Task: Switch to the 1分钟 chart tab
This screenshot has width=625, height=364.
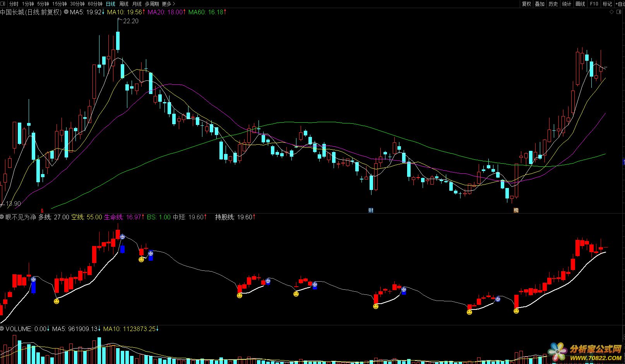Action: (28, 4)
